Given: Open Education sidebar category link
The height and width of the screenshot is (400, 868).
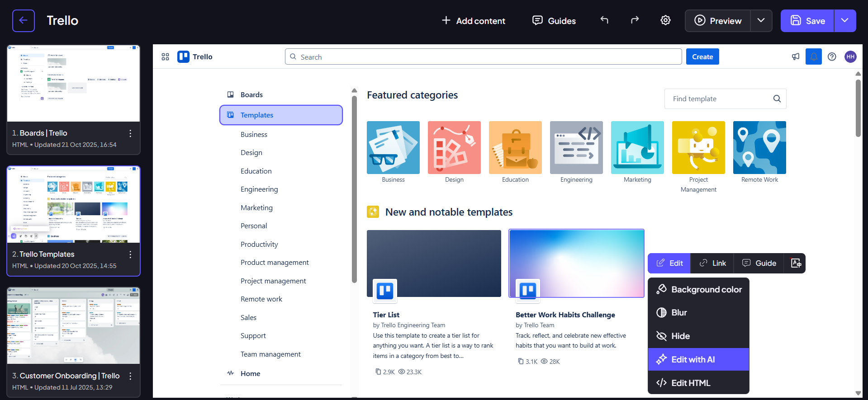Looking at the screenshot, I should click(x=256, y=171).
